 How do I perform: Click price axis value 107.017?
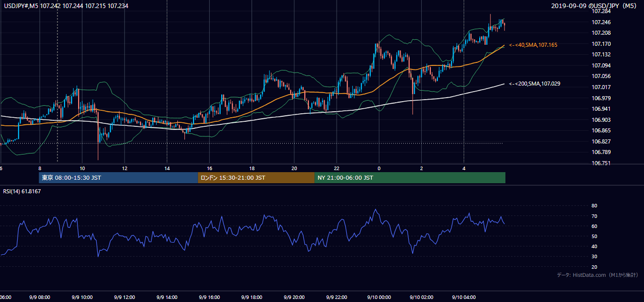point(601,87)
